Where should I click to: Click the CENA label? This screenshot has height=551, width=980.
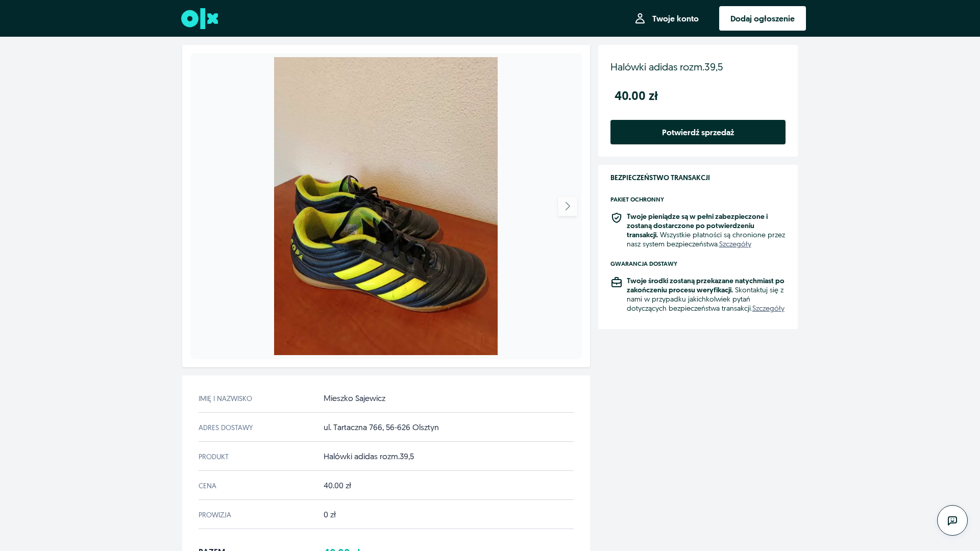(x=207, y=486)
